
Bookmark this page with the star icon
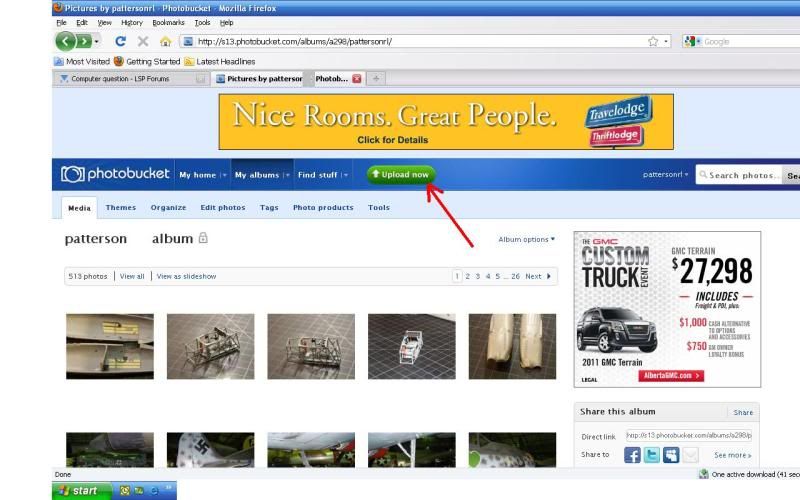(x=653, y=42)
